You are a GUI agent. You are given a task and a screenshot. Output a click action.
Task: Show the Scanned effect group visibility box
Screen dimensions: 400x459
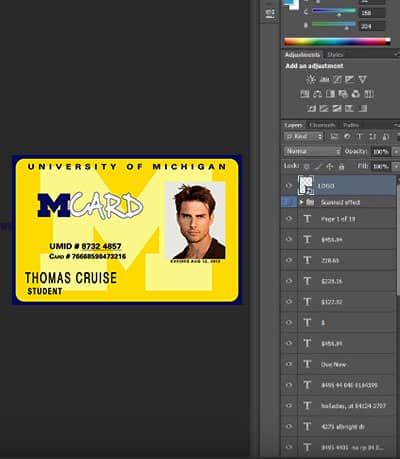(289, 202)
